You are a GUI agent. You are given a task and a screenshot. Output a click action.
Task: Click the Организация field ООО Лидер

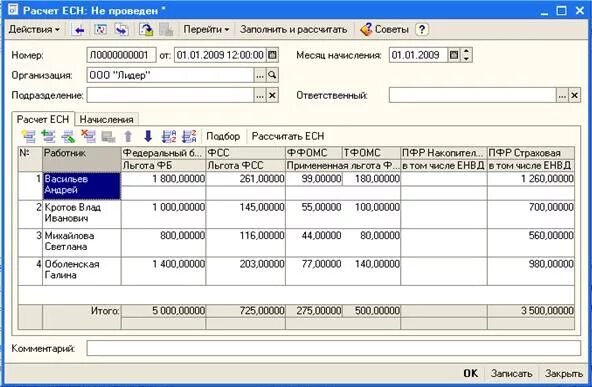click(x=170, y=75)
